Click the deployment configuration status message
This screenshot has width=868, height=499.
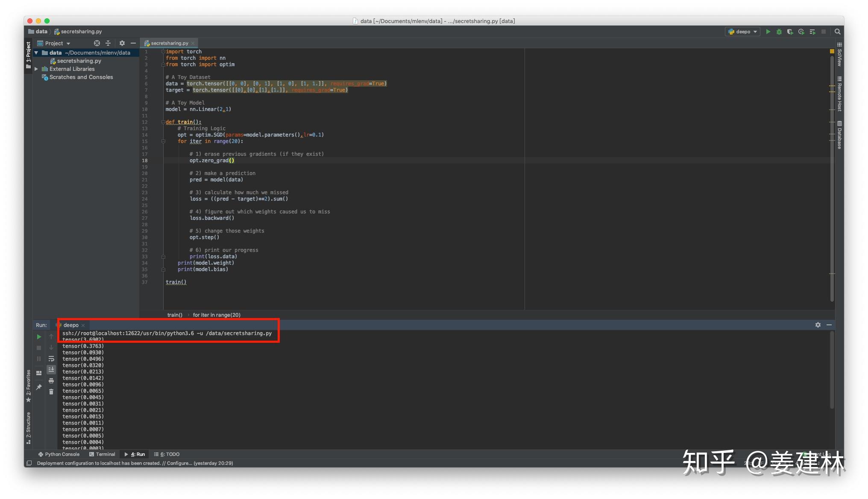[135, 463]
